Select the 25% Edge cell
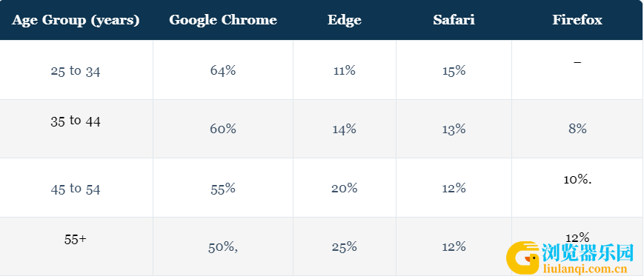The width and height of the screenshot is (644, 276). pos(344,246)
